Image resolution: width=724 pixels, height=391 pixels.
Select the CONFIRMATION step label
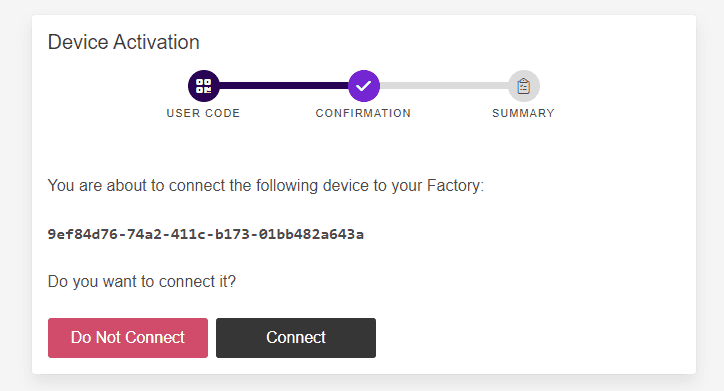(363, 113)
